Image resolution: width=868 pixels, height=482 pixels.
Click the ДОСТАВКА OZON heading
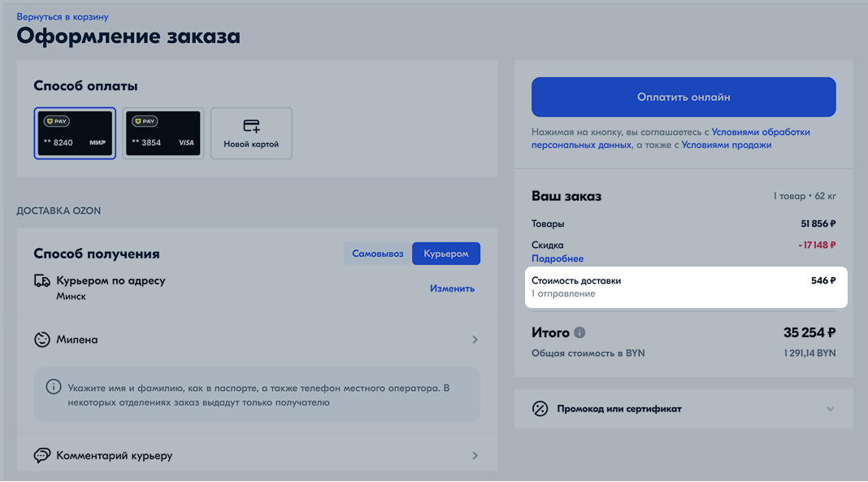(59, 211)
